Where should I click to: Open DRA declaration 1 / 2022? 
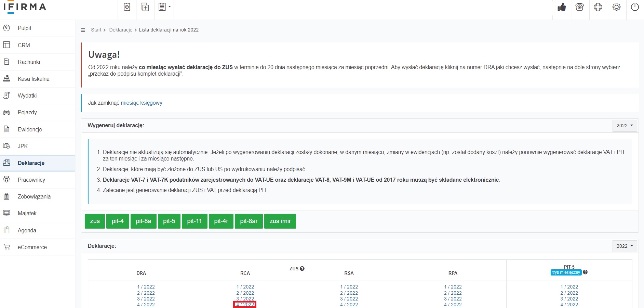[146, 287]
